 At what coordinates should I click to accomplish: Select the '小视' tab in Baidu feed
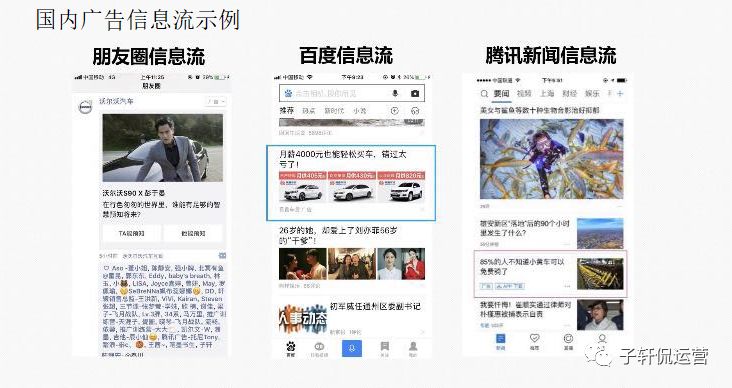click(359, 111)
